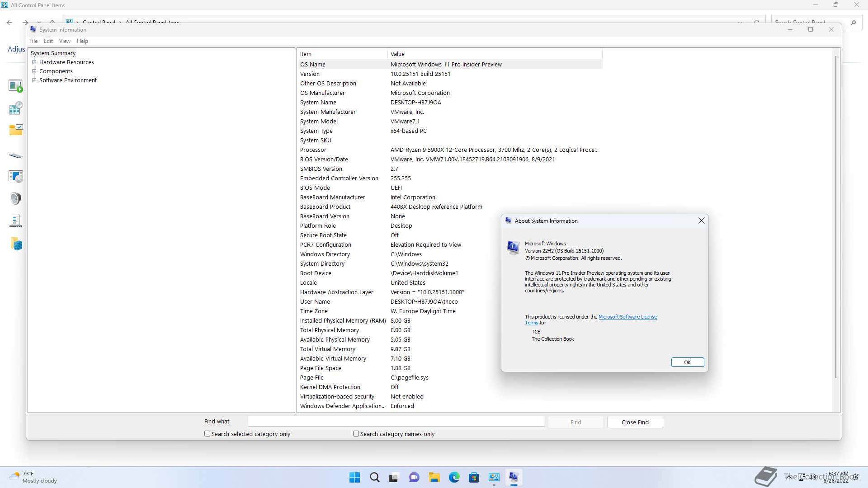
Task: Open the blue cube box icon in Control Panel
Action: click(17, 244)
